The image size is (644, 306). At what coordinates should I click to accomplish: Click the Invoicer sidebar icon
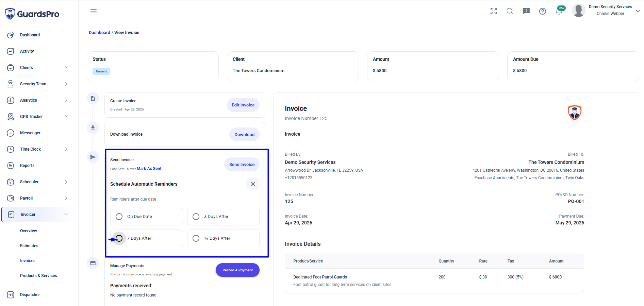(x=11, y=215)
